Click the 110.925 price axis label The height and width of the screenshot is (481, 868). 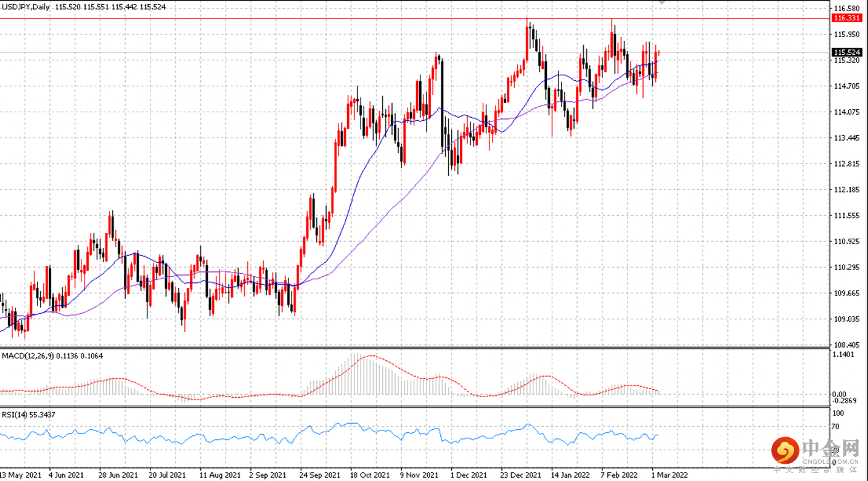click(846, 242)
